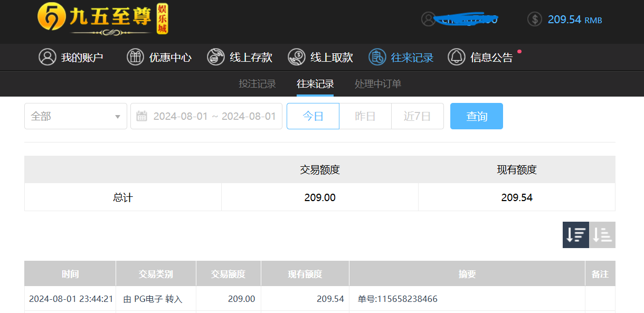Switch to the 投注记录 tab
Image resolution: width=644 pixels, height=313 pixels.
click(257, 84)
